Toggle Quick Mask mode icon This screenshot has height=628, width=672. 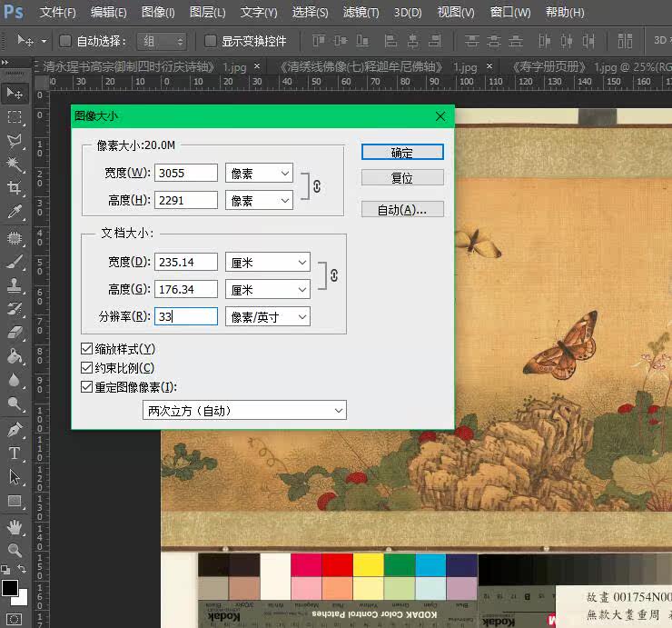coord(14,619)
